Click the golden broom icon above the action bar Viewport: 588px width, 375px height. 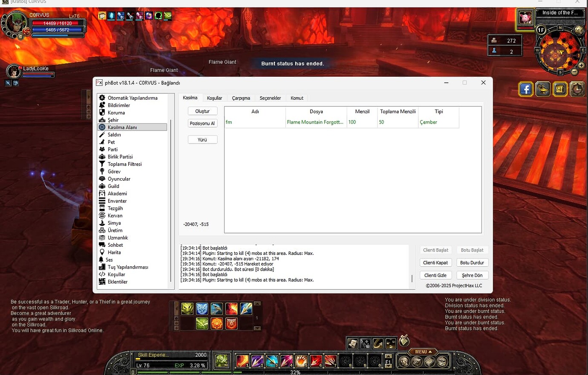[x=404, y=341]
